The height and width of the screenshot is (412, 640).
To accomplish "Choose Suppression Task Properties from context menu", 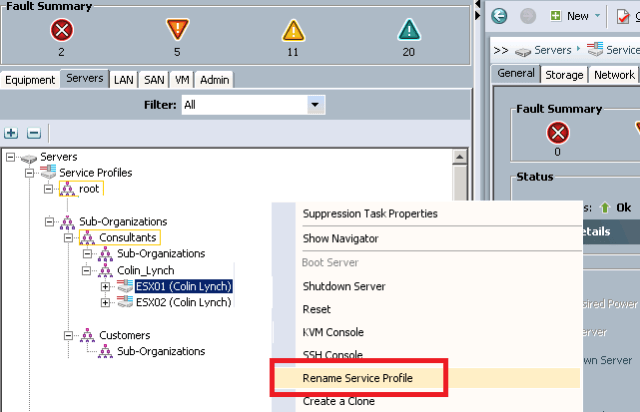I will click(370, 214).
